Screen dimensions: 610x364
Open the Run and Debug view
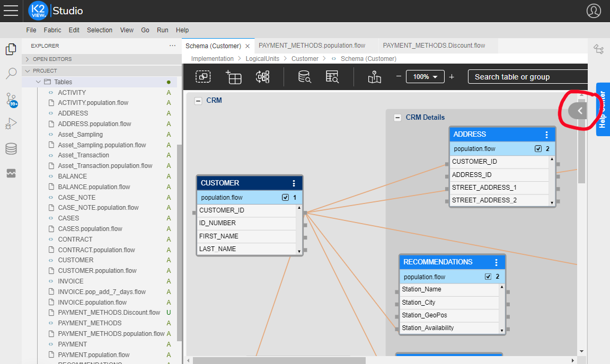pos(11,124)
